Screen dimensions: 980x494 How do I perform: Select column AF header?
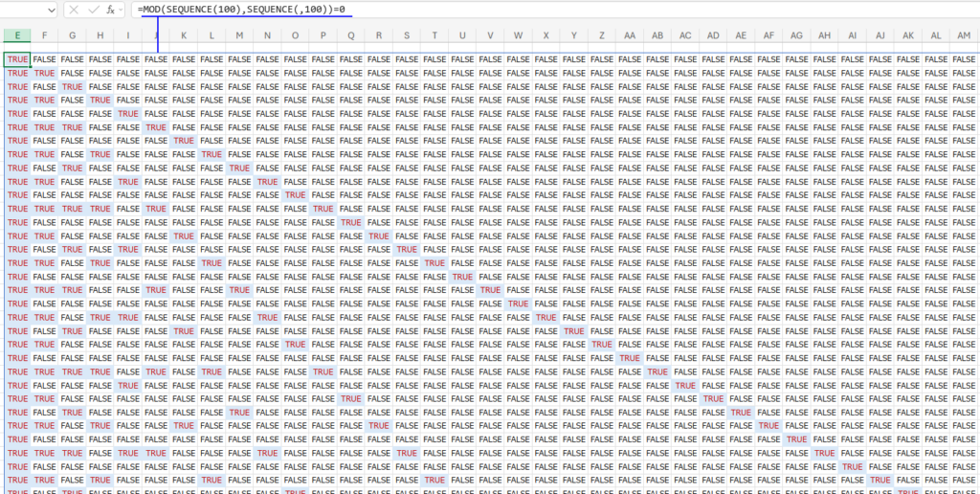click(x=769, y=35)
